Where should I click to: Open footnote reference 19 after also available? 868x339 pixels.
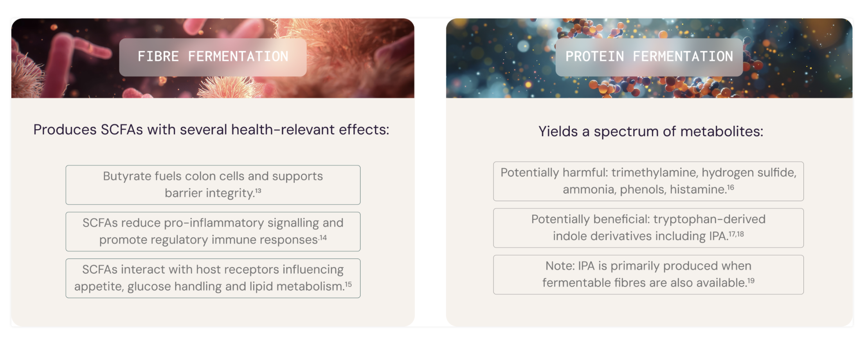[751, 281]
